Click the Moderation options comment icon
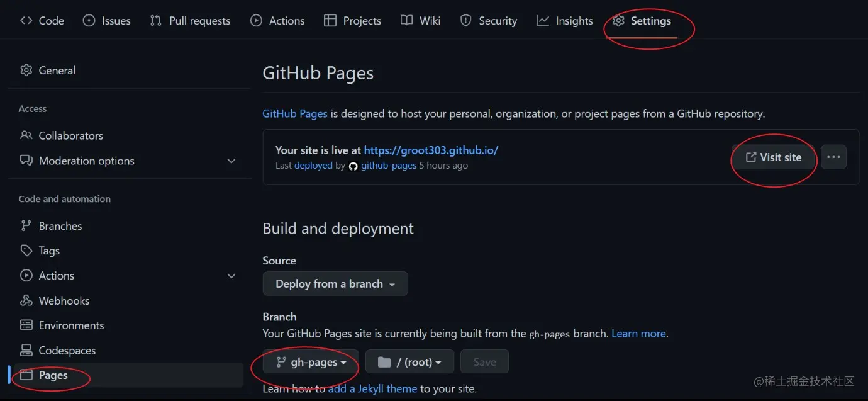This screenshot has height=401, width=868. [26, 161]
